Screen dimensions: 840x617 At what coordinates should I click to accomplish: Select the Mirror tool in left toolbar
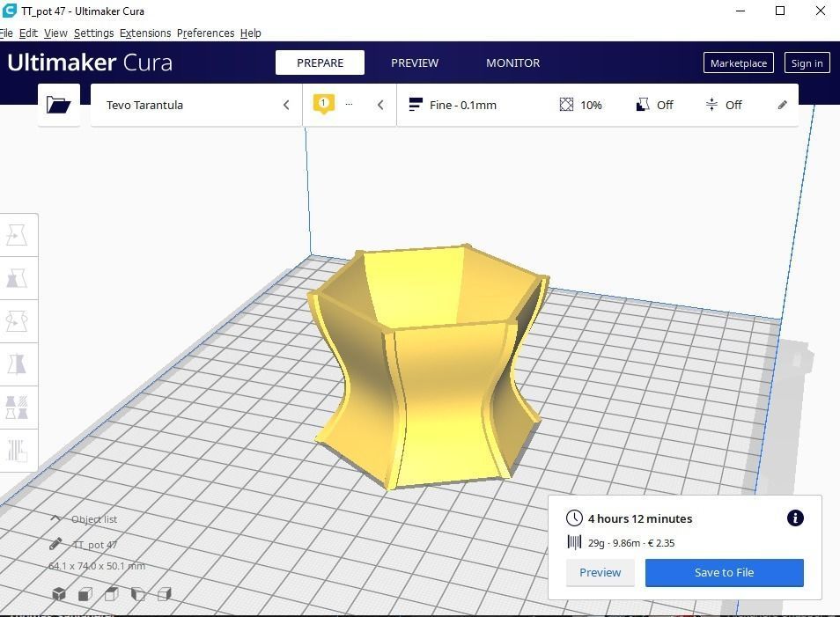click(x=17, y=364)
